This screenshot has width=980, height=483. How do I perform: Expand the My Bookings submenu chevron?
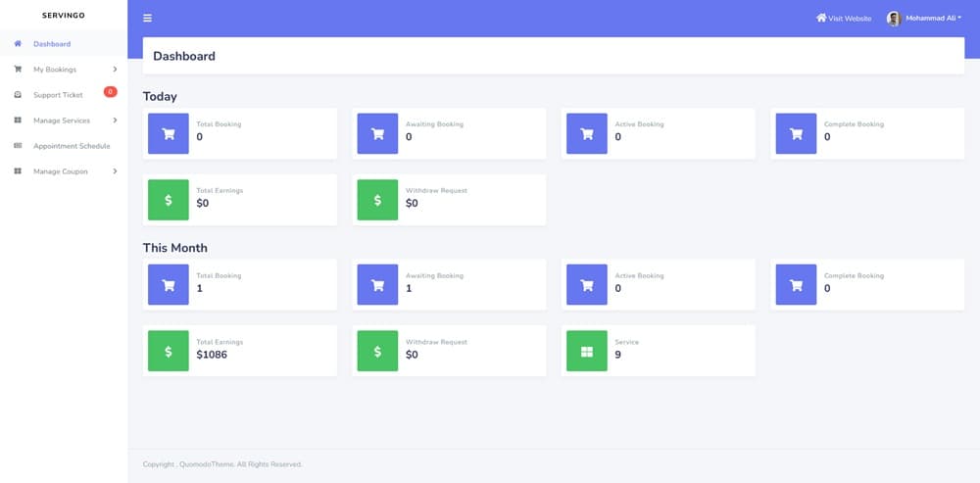(115, 70)
